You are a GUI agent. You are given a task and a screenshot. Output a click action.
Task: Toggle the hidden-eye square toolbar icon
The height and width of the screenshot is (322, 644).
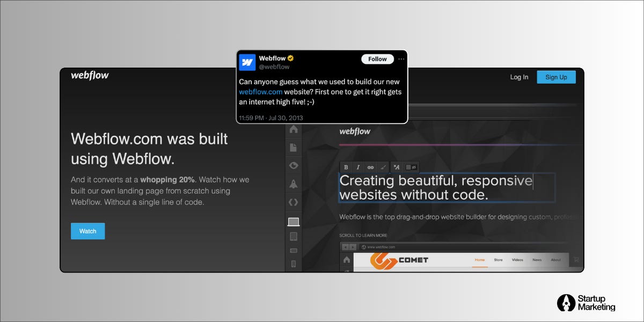[411, 167]
